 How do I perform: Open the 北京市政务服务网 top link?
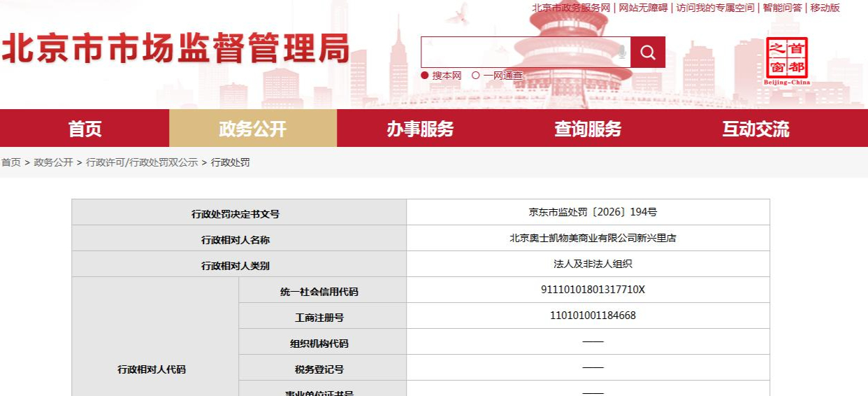(571, 8)
